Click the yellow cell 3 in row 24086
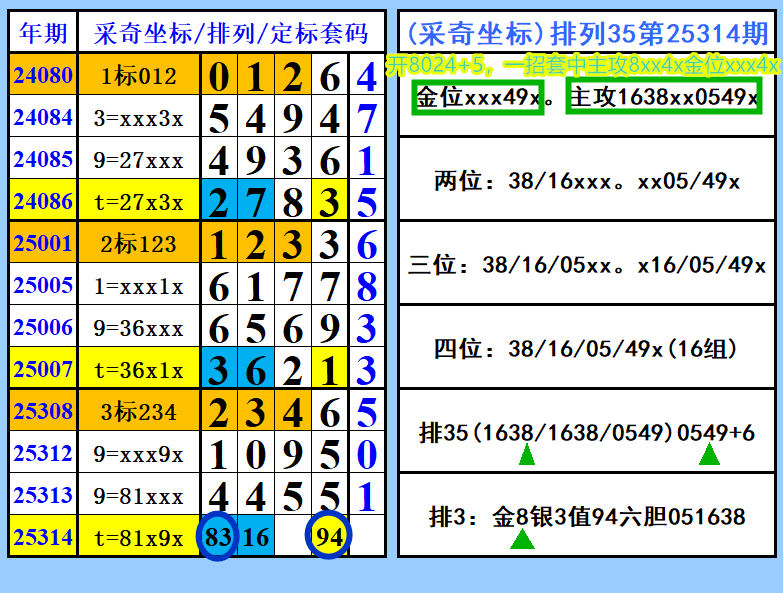 [x=330, y=201]
